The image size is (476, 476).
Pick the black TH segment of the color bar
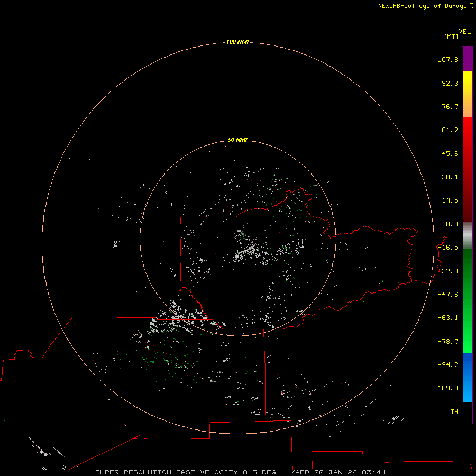click(467, 412)
